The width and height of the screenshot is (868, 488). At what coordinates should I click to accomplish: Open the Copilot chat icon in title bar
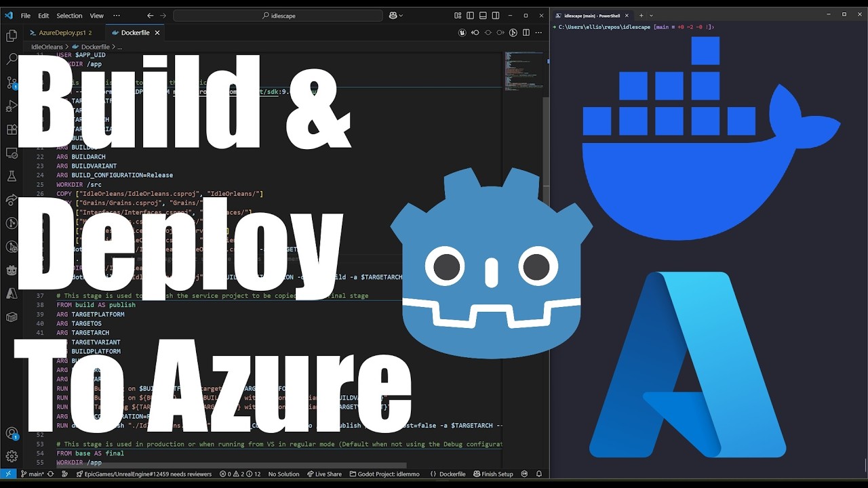coord(392,15)
